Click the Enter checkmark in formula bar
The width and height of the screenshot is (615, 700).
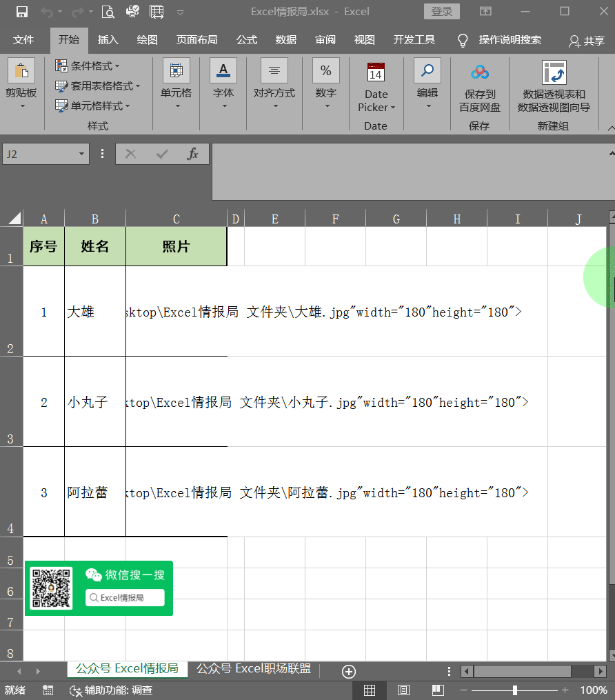162,154
